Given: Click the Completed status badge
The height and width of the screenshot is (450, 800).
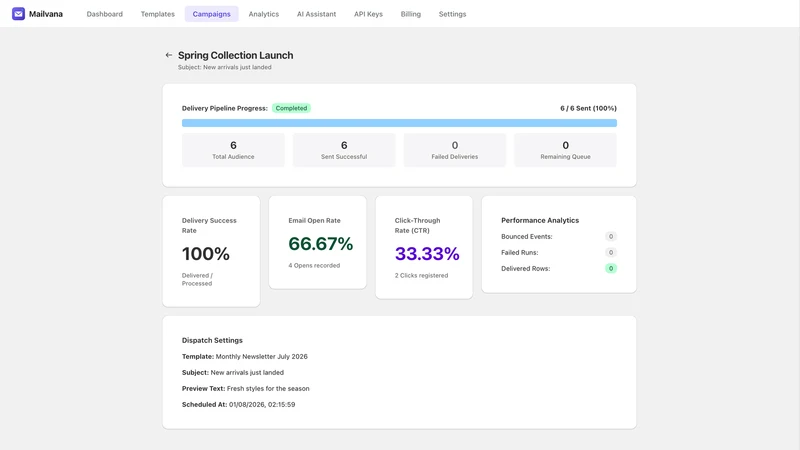Looking at the screenshot, I should [x=291, y=108].
